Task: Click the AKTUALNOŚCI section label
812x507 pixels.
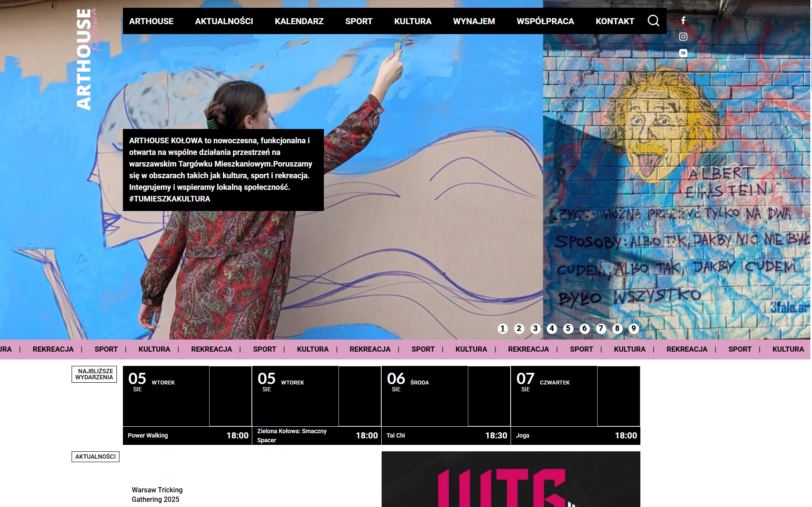Action: coord(95,457)
